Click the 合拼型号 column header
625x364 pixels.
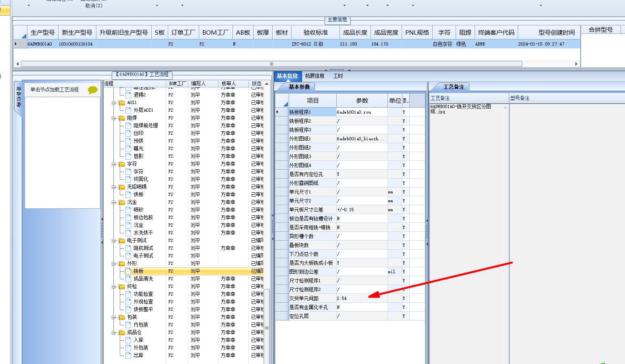(601, 29)
